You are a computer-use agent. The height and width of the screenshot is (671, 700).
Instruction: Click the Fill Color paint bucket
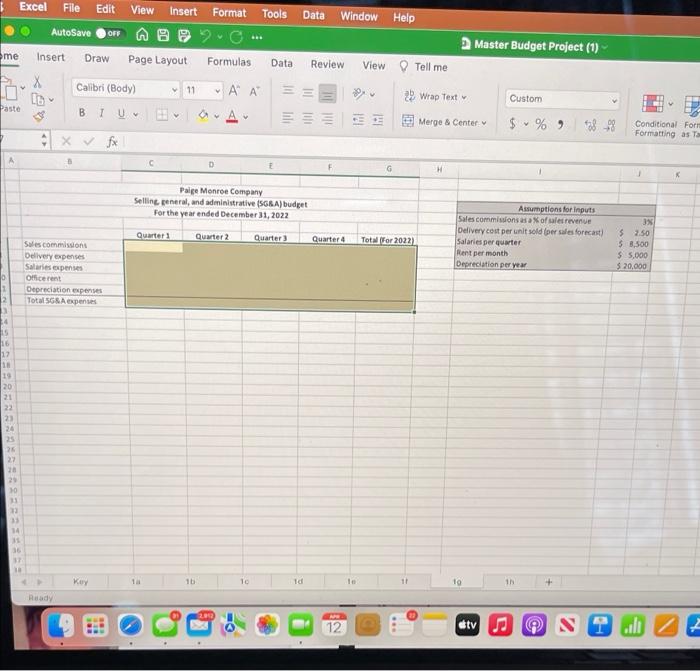click(x=203, y=116)
